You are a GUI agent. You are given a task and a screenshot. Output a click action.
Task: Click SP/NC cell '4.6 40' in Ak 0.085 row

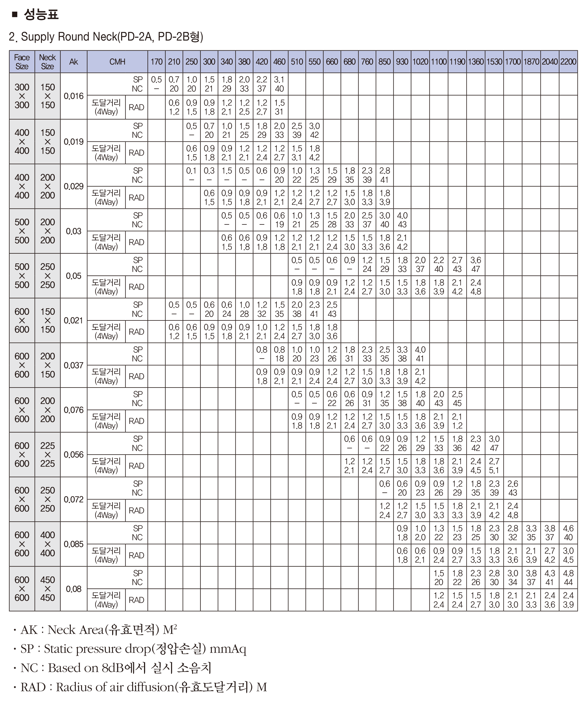[568, 533]
